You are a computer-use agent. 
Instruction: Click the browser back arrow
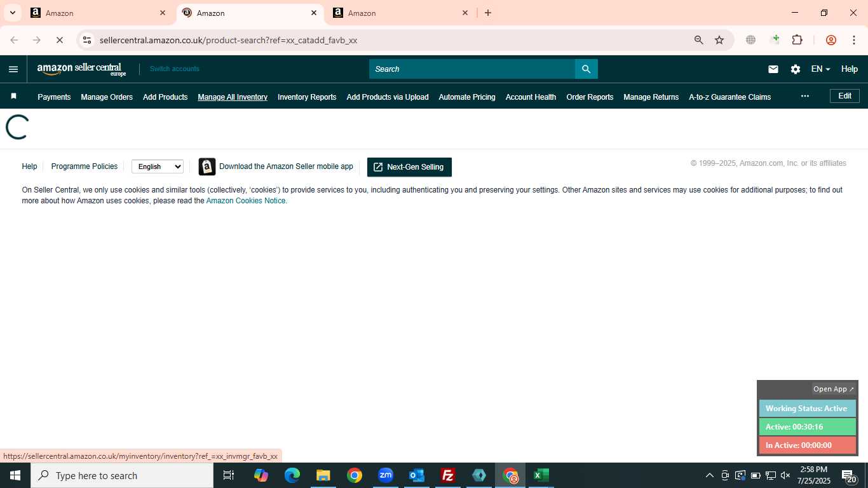pos(14,40)
